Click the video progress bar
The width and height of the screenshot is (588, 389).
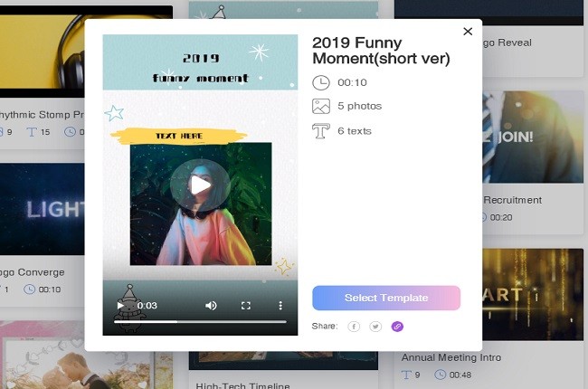point(199,321)
